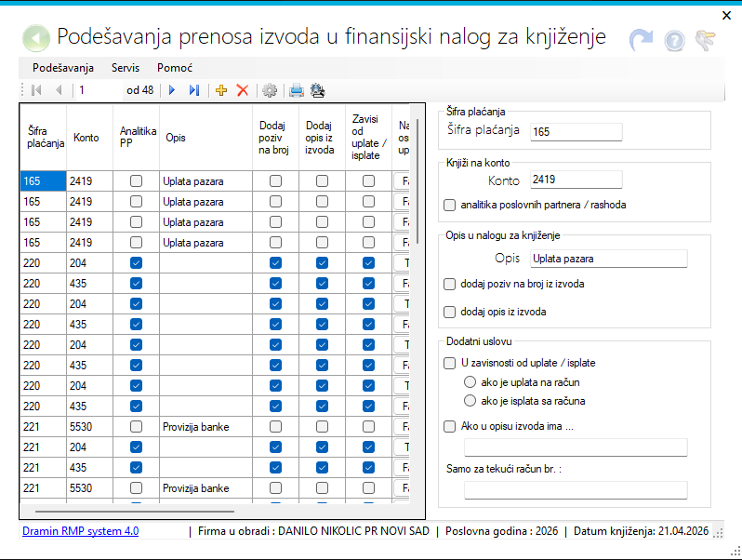Click the first Provizija banke cell

(x=205, y=426)
